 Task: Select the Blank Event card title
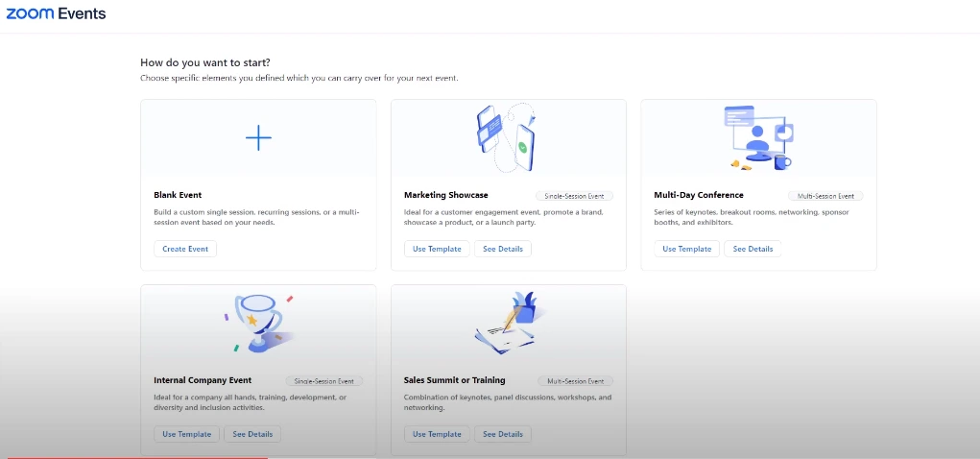point(178,195)
